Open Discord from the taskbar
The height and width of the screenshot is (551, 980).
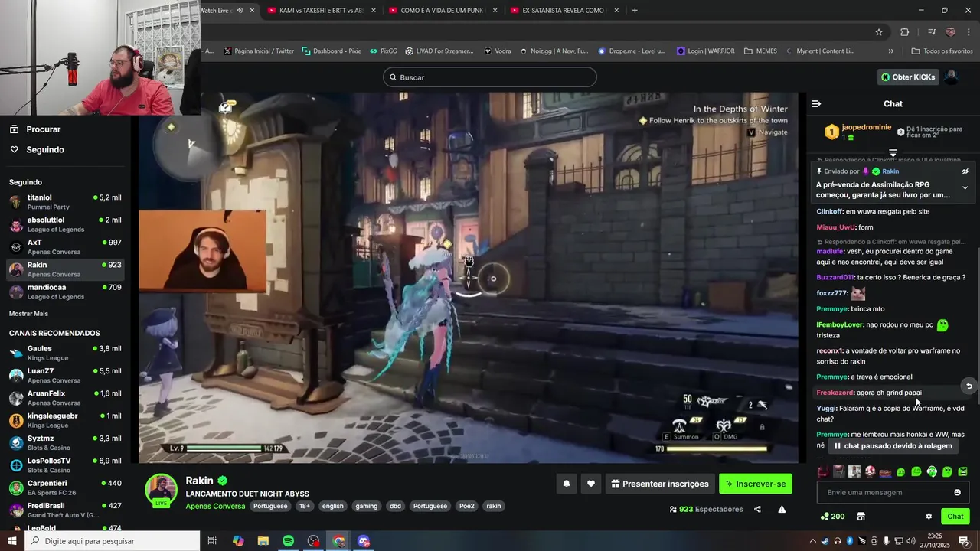coord(364,541)
